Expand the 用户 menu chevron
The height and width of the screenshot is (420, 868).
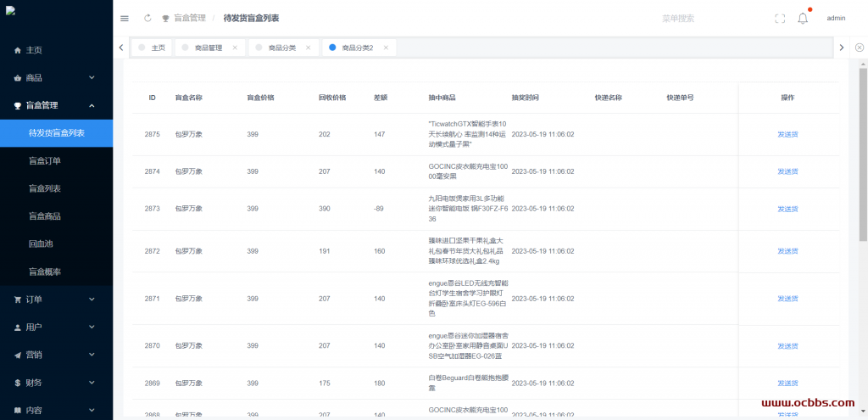(92, 327)
